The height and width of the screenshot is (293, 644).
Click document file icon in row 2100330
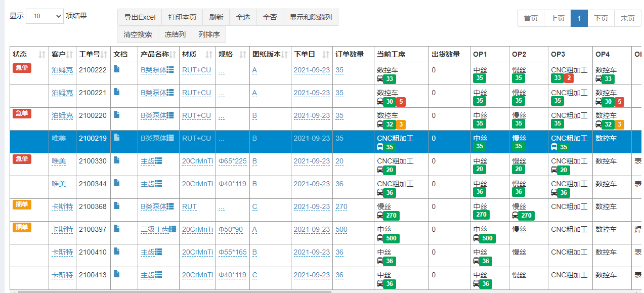[x=116, y=160]
